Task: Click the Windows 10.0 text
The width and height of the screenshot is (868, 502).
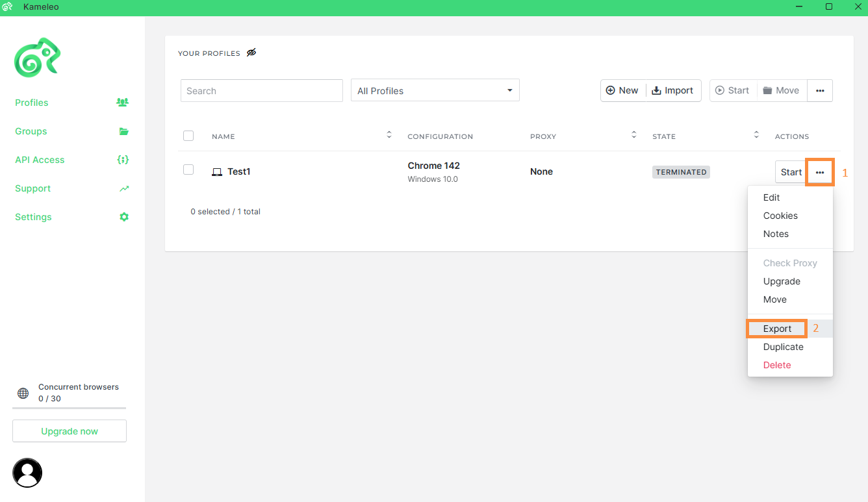Action: [433, 179]
